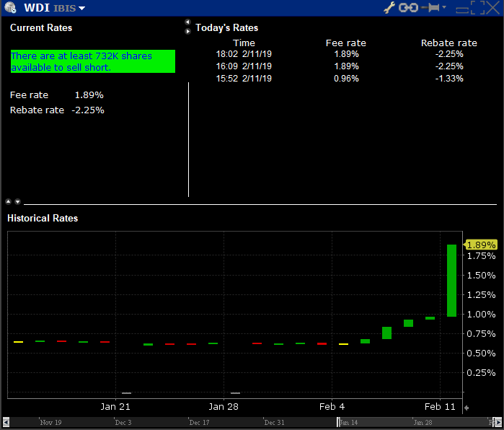This screenshot has height=430, width=504.
Task: Click the 16:09 2/11/19 rates row
Action: (x=340, y=66)
